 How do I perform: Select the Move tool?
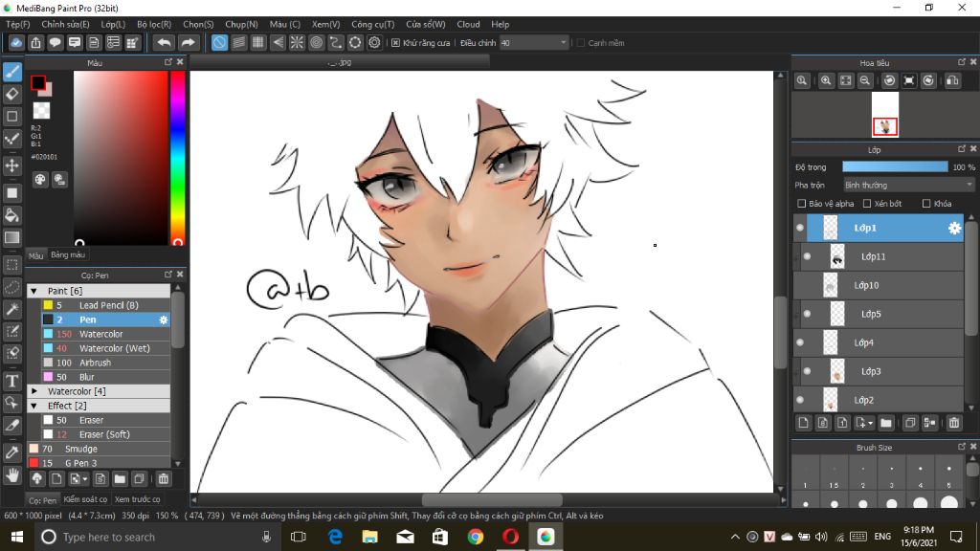[x=11, y=165]
